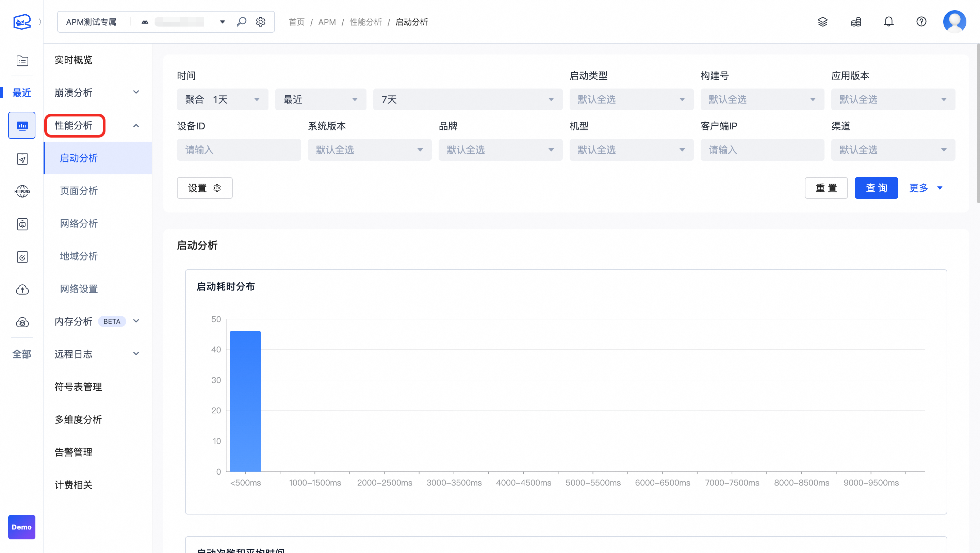Click the notification bell icon
Image resolution: width=980 pixels, height=553 pixels.
pos(888,22)
